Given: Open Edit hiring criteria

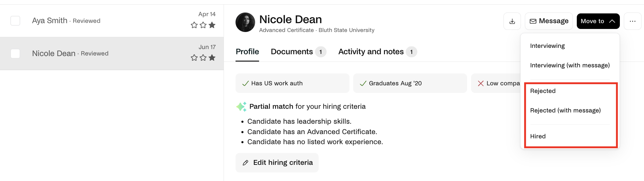Looking at the screenshot, I should (x=277, y=163).
